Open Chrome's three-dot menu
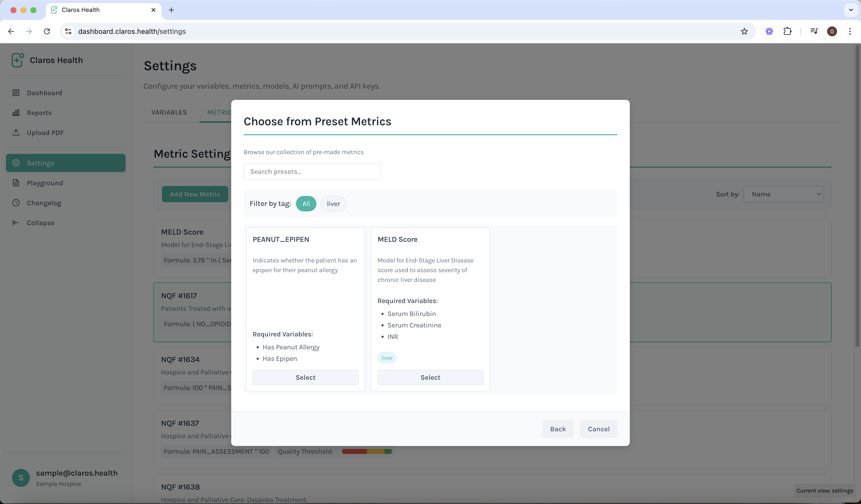 [x=850, y=31]
